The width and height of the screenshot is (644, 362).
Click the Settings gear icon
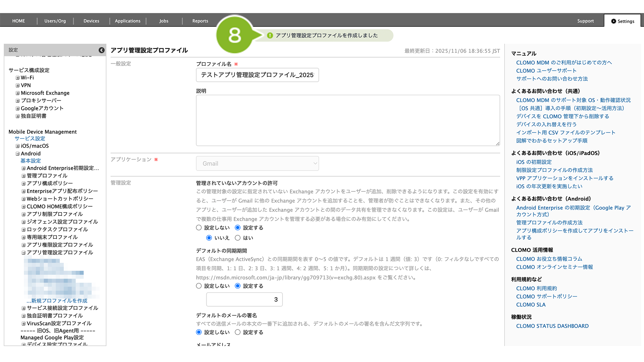pos(613,21)
